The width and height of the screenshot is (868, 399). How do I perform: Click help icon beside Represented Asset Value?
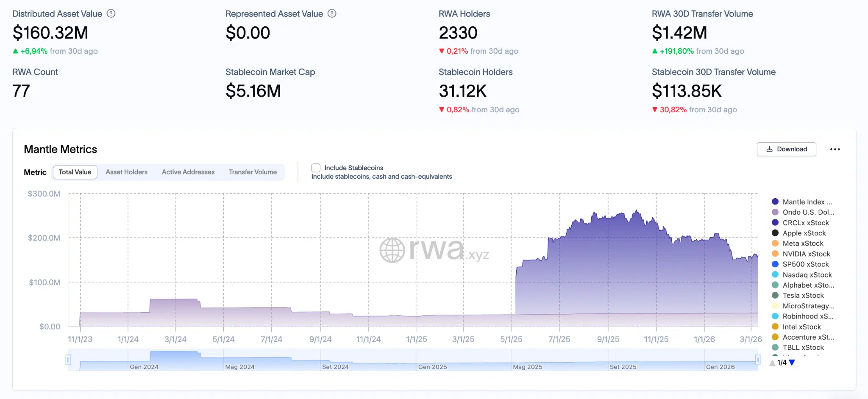click(332, 14)
